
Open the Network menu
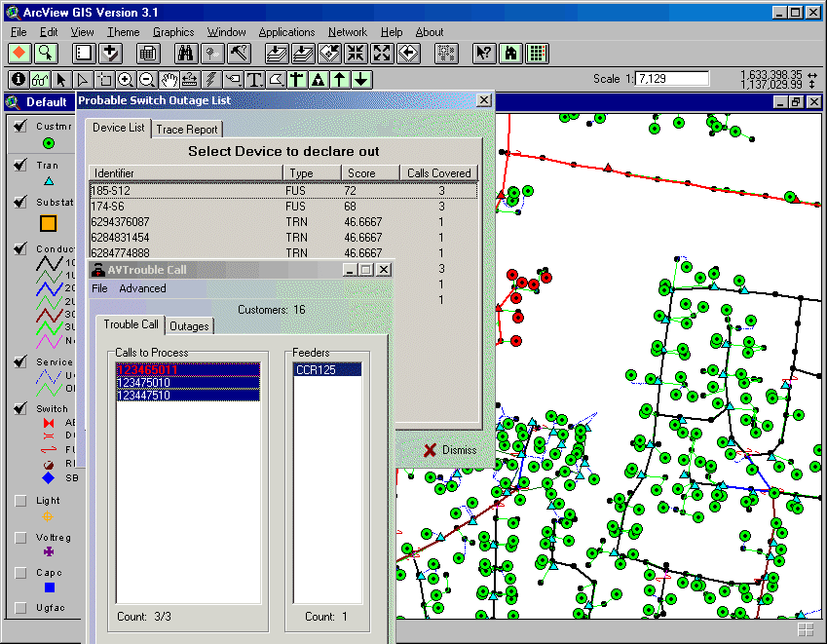point(347,32)
